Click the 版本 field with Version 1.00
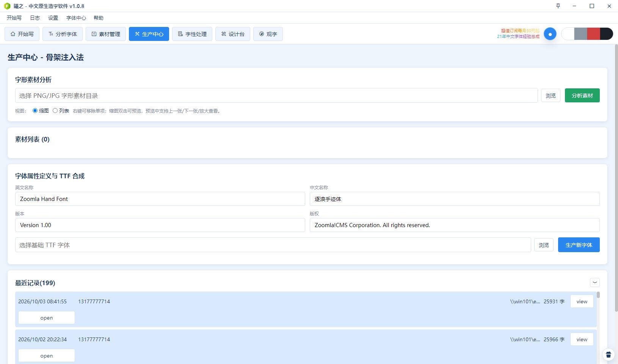The image size is (618, 364). point(160,225)
